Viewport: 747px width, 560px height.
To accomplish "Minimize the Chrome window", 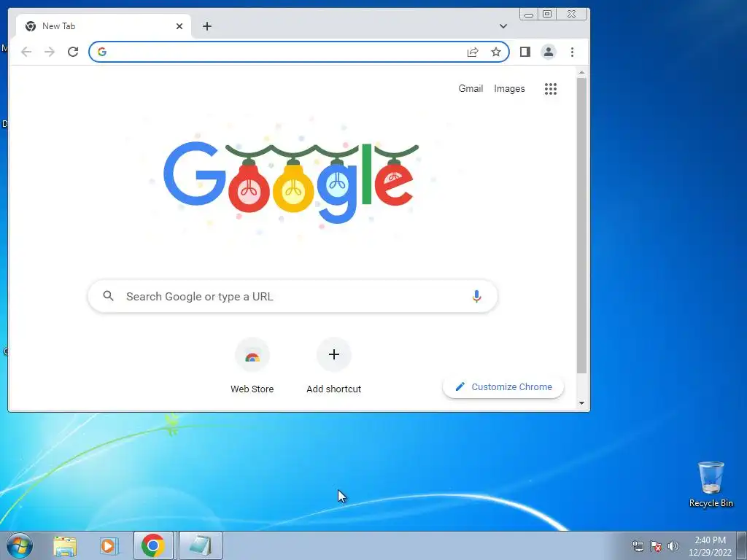I will tap(529, 15).
